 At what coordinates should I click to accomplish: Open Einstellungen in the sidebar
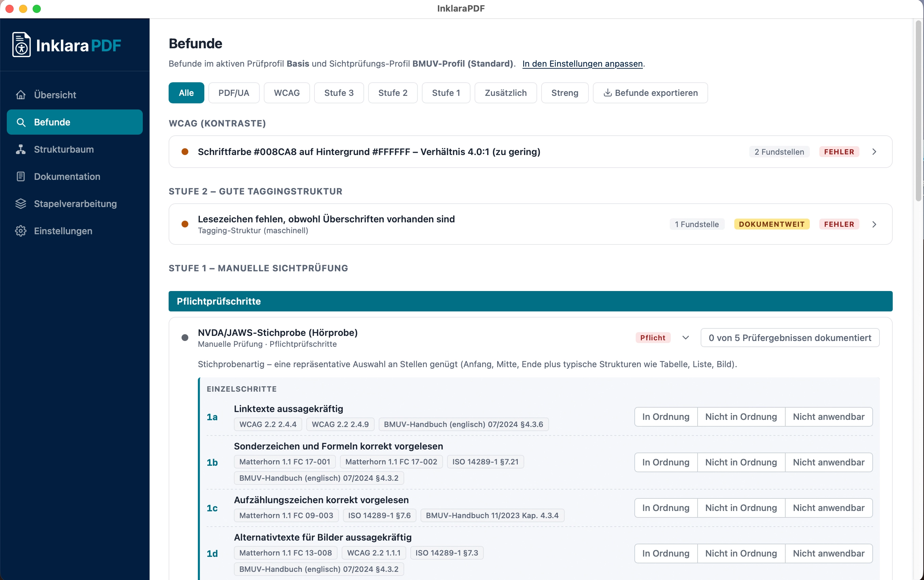coord(75,231)
